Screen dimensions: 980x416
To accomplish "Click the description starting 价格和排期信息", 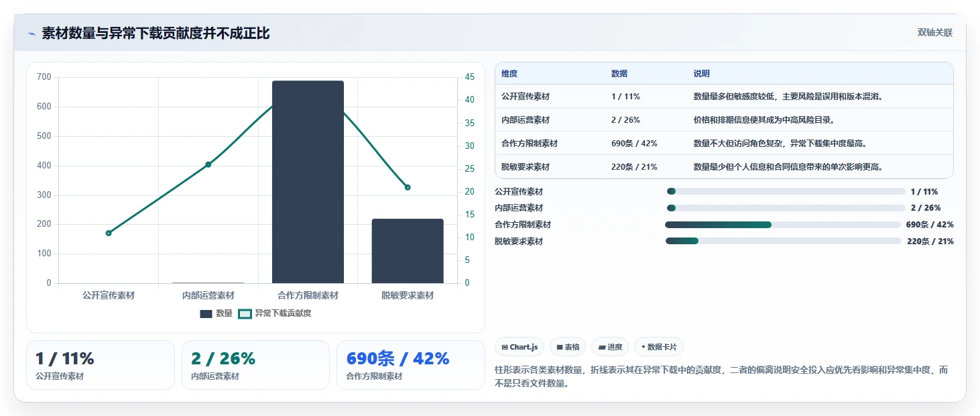I will pyautogui.click(x=765, y=120).
